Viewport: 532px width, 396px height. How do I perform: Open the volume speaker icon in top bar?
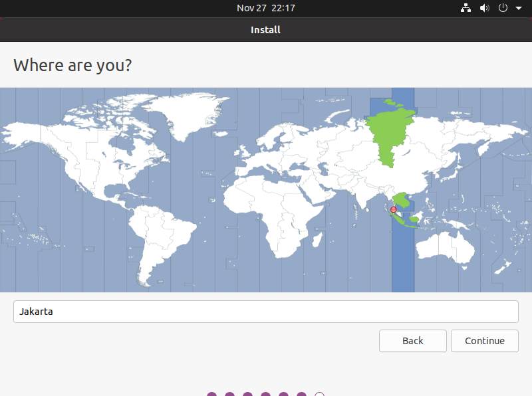tap(484, 8)
